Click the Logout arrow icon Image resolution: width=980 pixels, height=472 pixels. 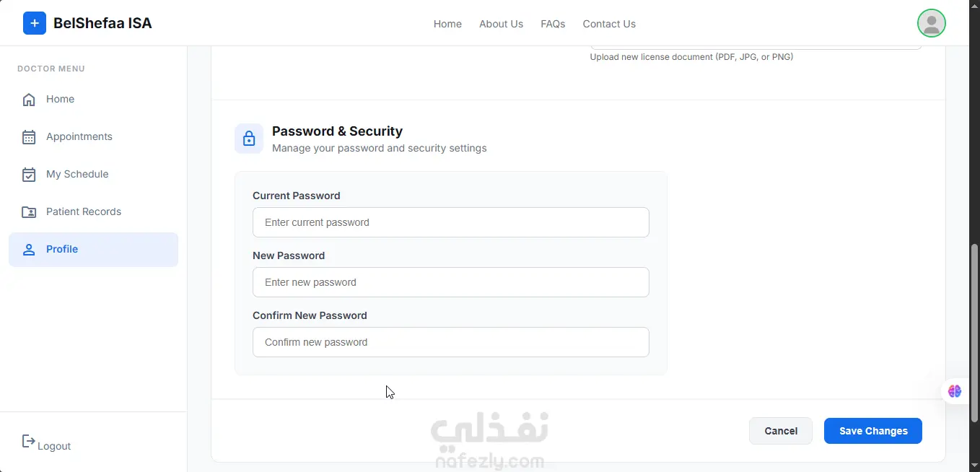coord(28,441)
